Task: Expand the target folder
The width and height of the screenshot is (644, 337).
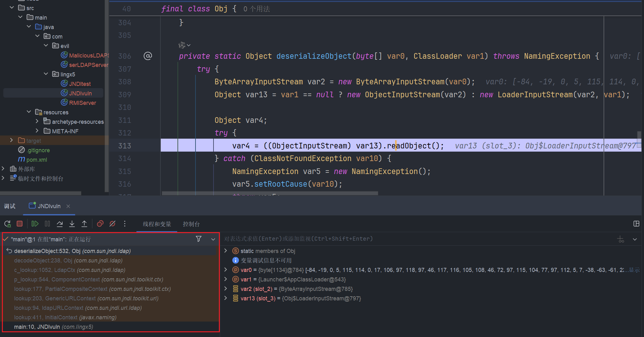Action: (x=12, y=140)
